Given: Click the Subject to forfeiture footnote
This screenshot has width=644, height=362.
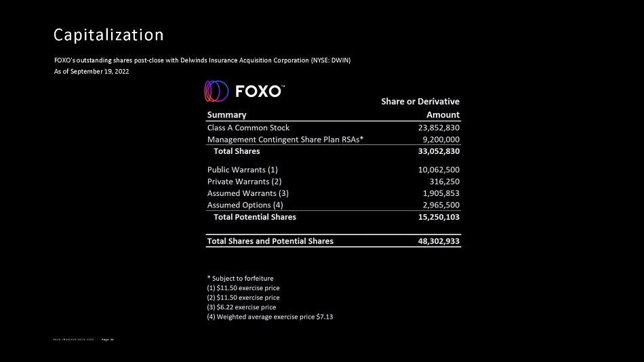Looking at the screenshot, I should 240,279.
